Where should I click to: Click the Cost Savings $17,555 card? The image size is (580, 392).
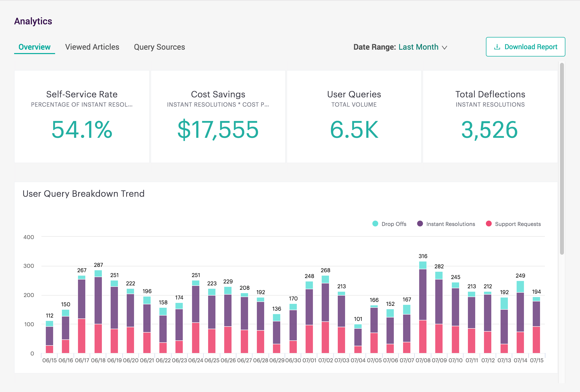pyautogui.click(x=218, y=117)
